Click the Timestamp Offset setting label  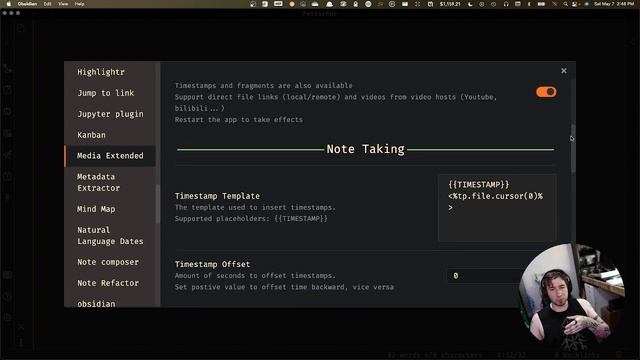212,264
